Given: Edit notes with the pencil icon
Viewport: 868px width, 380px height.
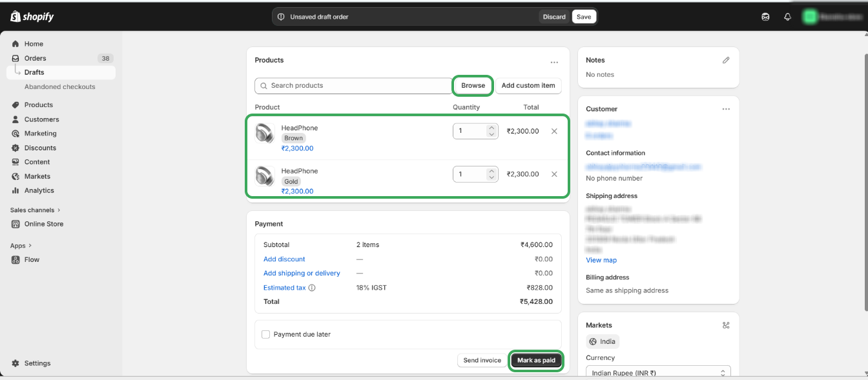Looking at the screenshot, I should click(x=726, y=60).
